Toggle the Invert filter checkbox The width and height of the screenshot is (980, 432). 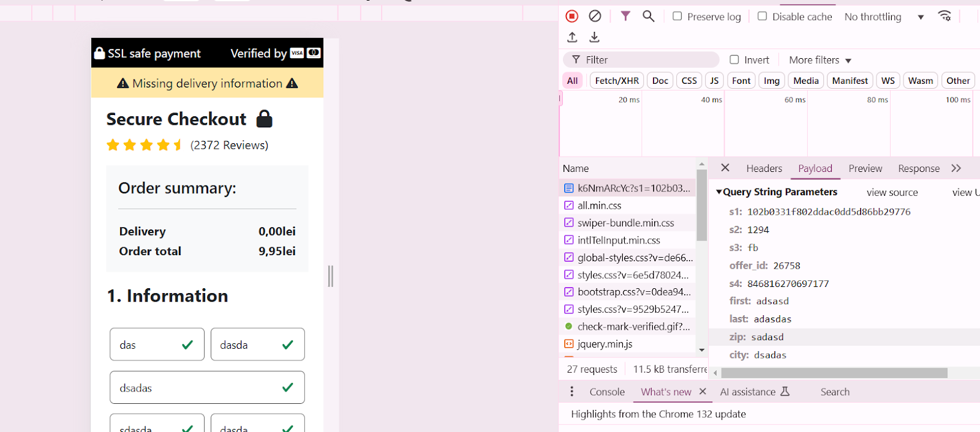[734, 60]
